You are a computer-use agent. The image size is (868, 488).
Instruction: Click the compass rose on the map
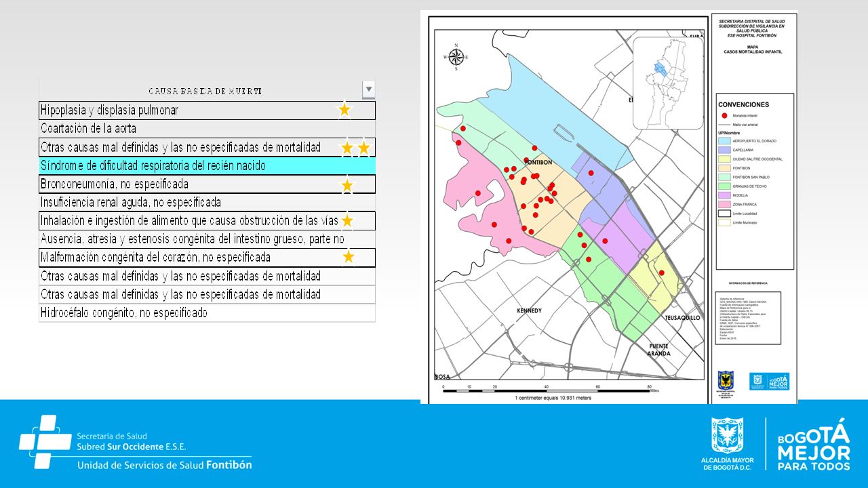[x=456, y=57]
